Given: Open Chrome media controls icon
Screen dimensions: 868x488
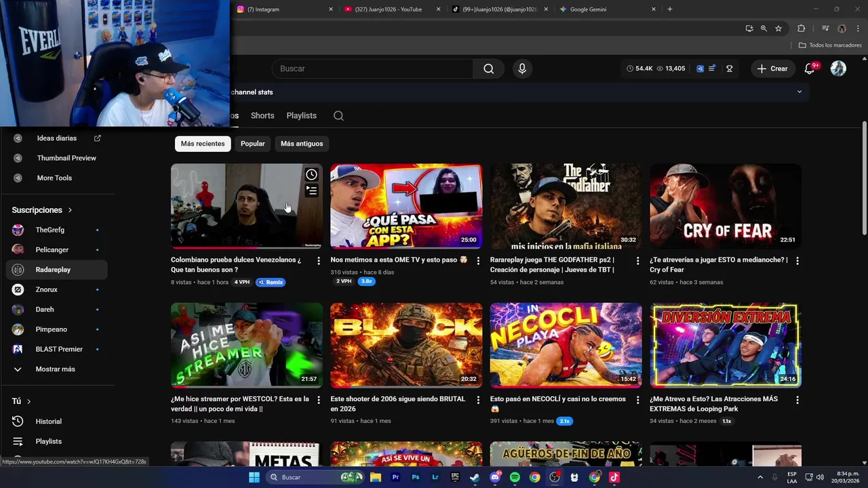Looking at the screenshot, I should click(825, 28).
